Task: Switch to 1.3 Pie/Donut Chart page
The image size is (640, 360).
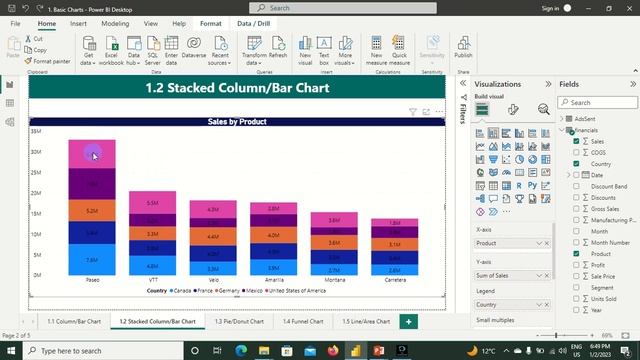Action: [239, 322]
